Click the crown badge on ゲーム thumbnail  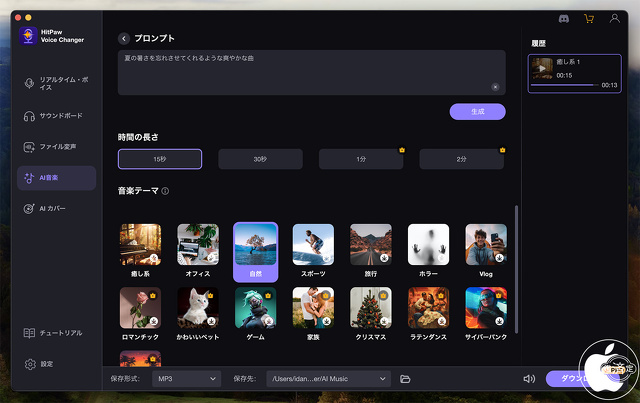click(x=268, y=295)
